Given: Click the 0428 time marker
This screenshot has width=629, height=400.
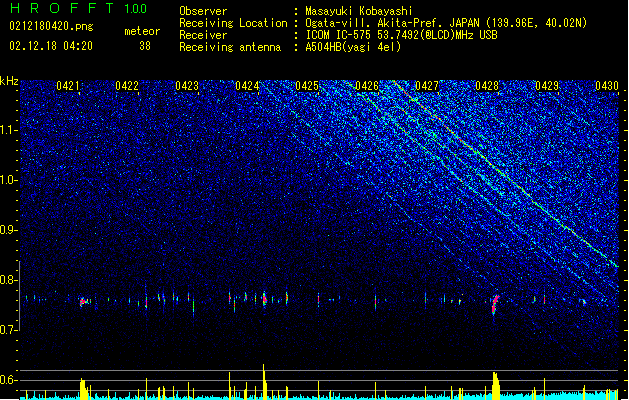Looking at the screenshot, I should pyautogui.click(x=487, y=86).
